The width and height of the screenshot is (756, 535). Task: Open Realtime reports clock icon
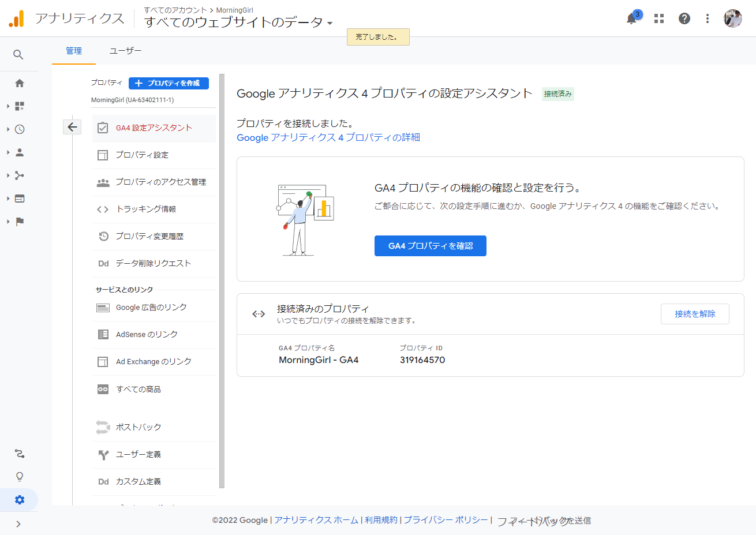20,129
